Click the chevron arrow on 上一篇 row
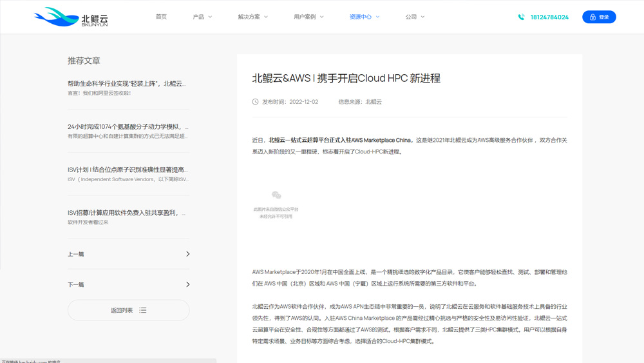Viewport: 644px width, 363px height. tap(187, 254)
